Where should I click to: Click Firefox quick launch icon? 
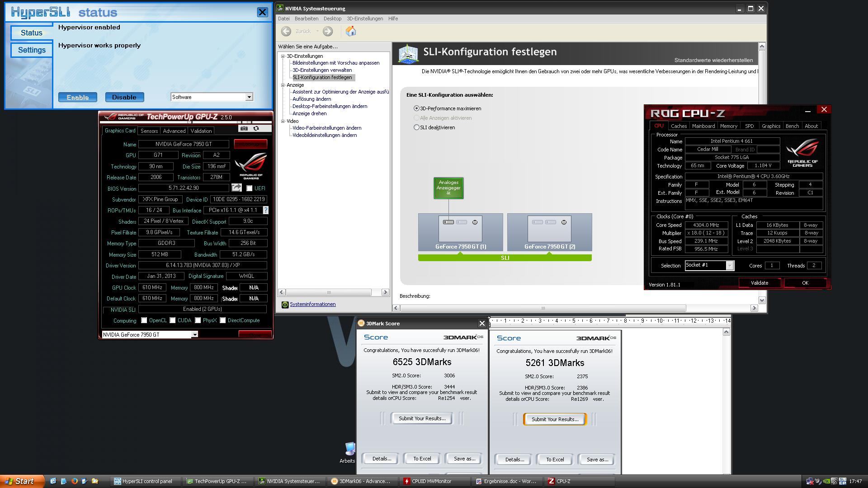point(74,481)
